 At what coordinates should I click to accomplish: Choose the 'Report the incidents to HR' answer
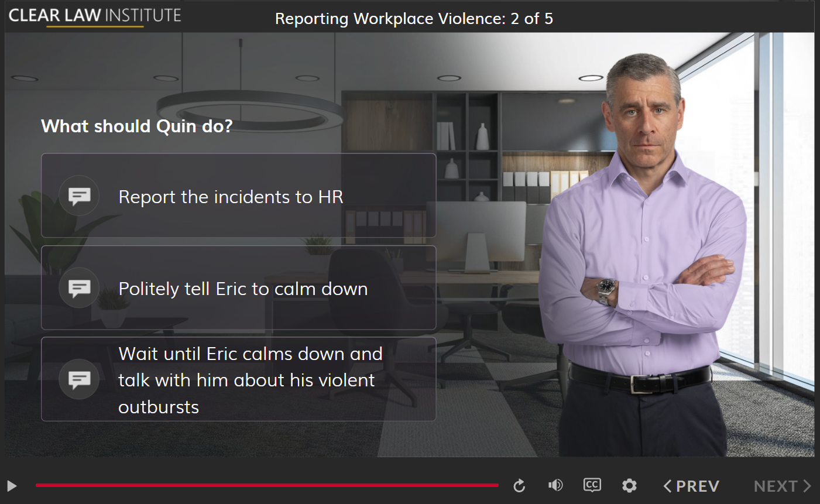click(239, 196)
